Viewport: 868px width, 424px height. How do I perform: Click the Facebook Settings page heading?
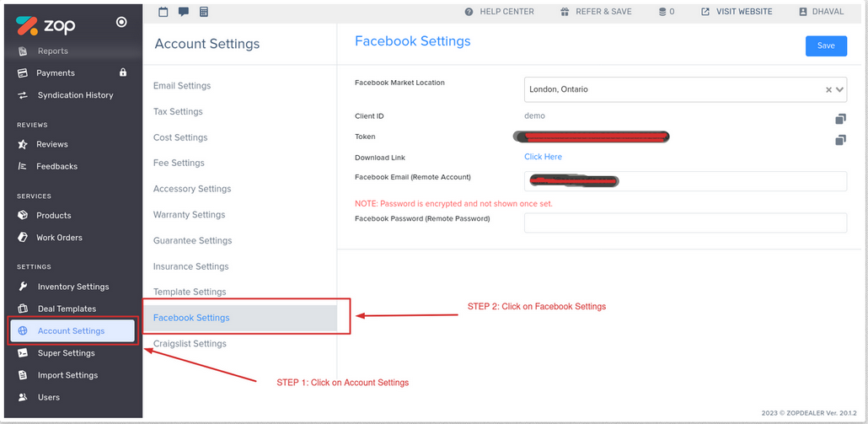tap(412, 41)
